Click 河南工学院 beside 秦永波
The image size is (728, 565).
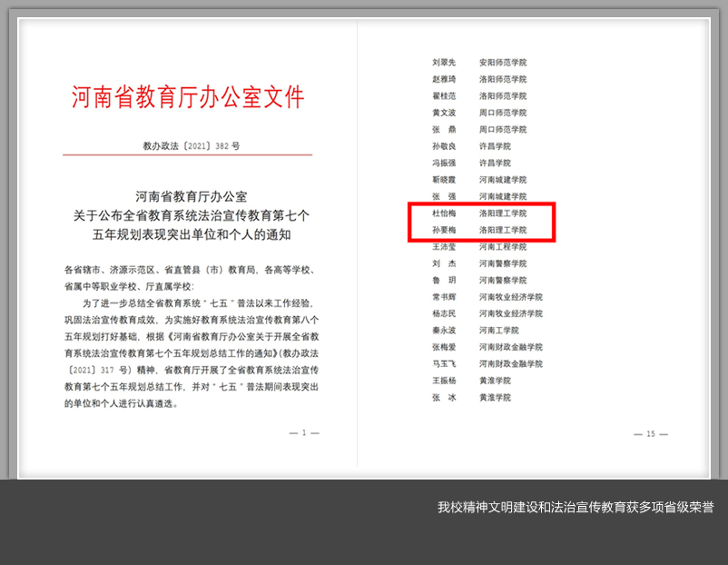[498, 331]
